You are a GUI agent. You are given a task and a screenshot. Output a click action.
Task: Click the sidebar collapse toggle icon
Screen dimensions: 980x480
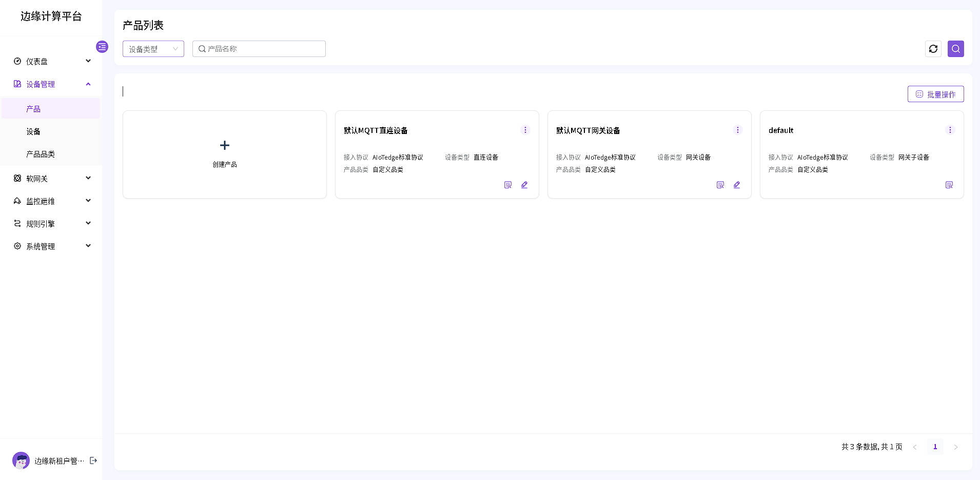tap(102, 47)
